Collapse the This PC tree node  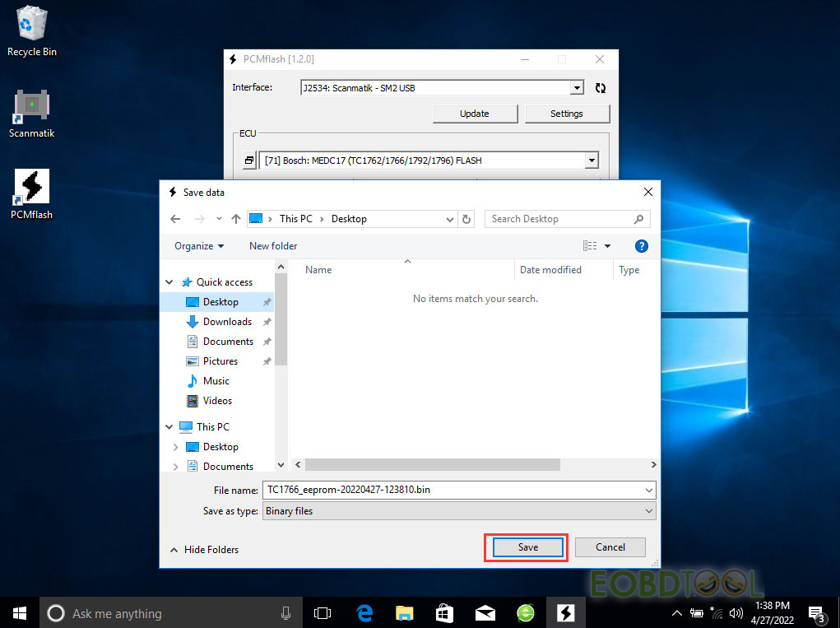coord(170,427)
